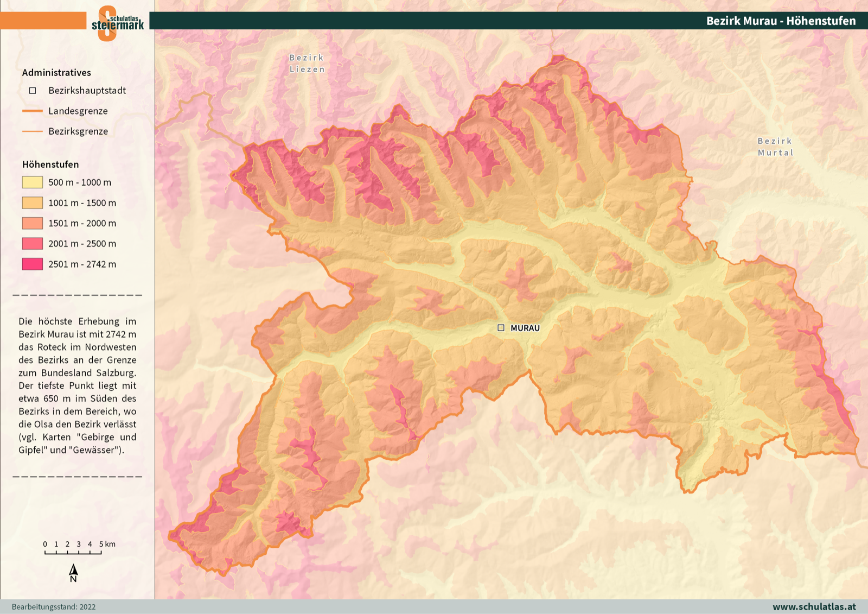The width and height of the screenshot is (868, 614).
Task: Click the Bezirk Murtal map label
Action: [775, 147]
